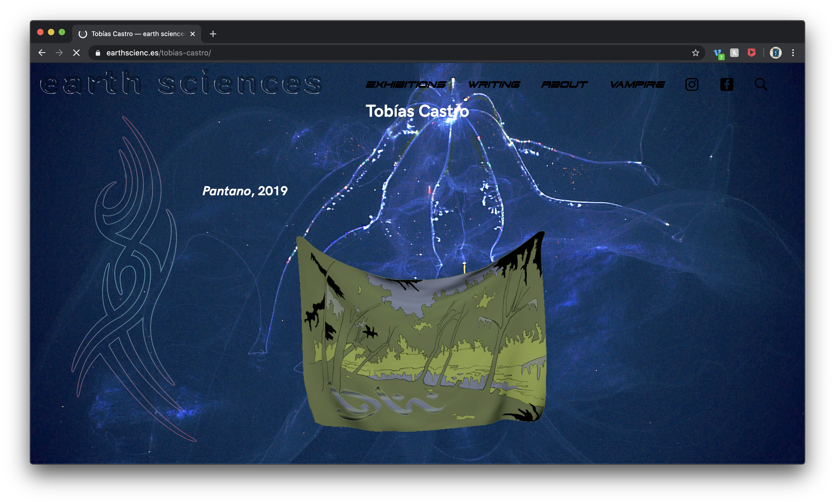Open the Chrome profile avatar
This screenshot has height=504, width=835.
pyautogui.click(x=775, y=53)
